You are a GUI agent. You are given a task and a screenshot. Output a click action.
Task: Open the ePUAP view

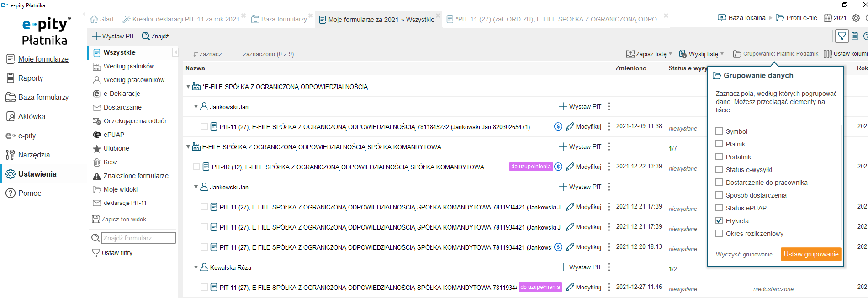pos(108,135)
